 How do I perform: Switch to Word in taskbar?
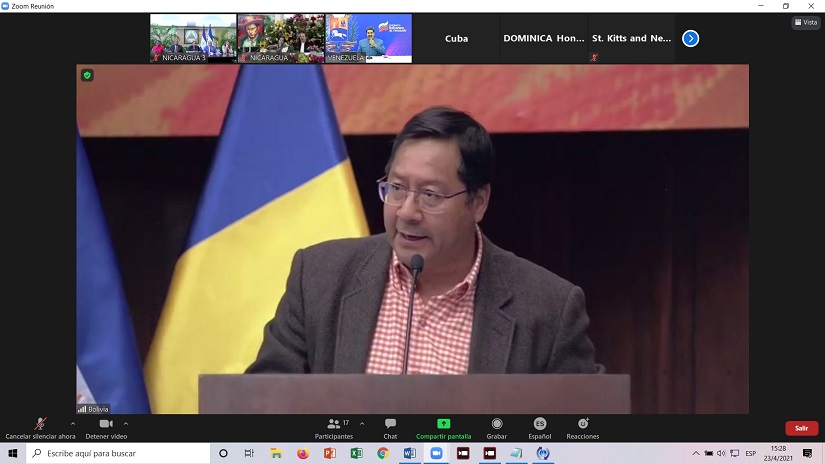[x=410, y=453]
